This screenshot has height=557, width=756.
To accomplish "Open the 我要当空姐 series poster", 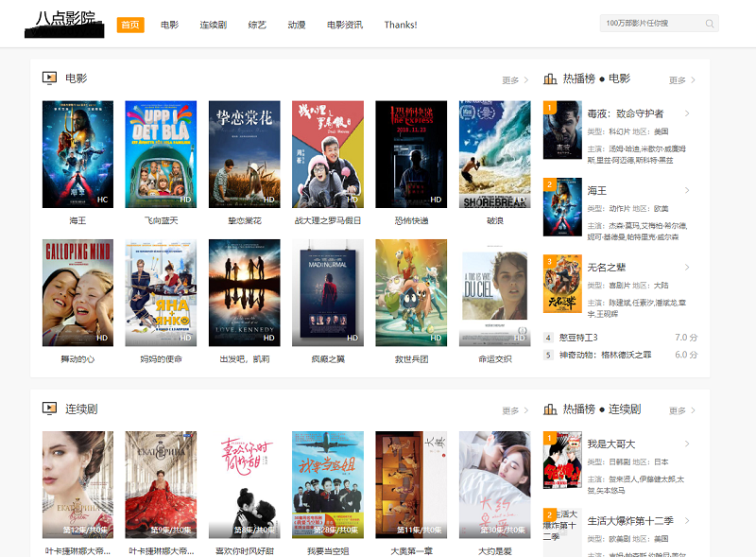I will [327, 484].
